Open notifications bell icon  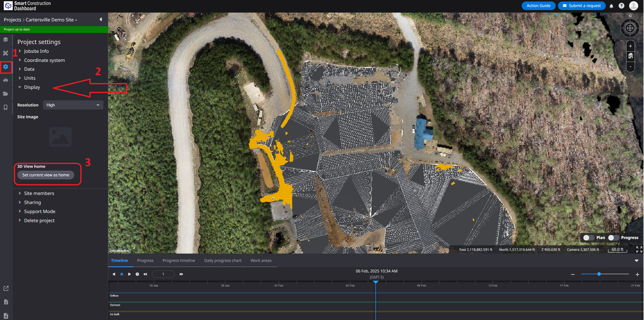pos(611,6)
